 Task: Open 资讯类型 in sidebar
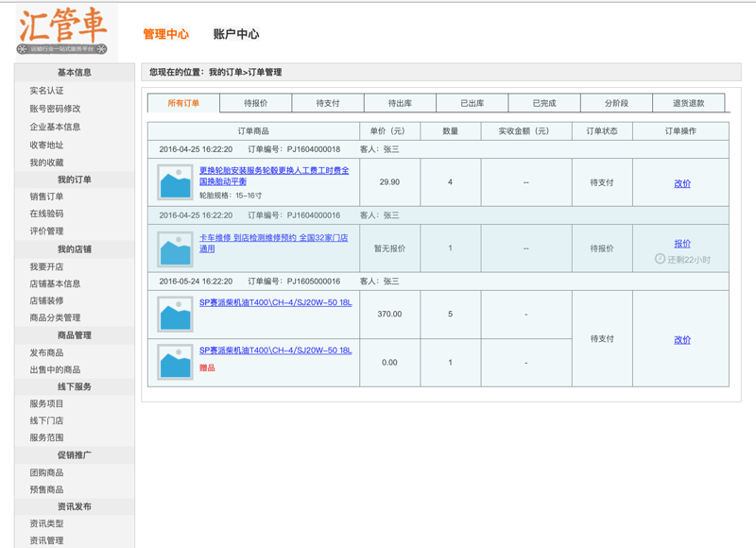(46, 523)
